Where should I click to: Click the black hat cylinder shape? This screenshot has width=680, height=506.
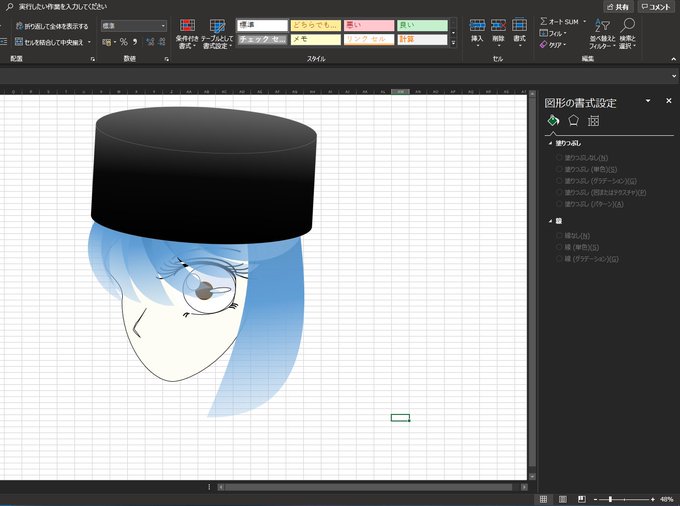point(204,178)
